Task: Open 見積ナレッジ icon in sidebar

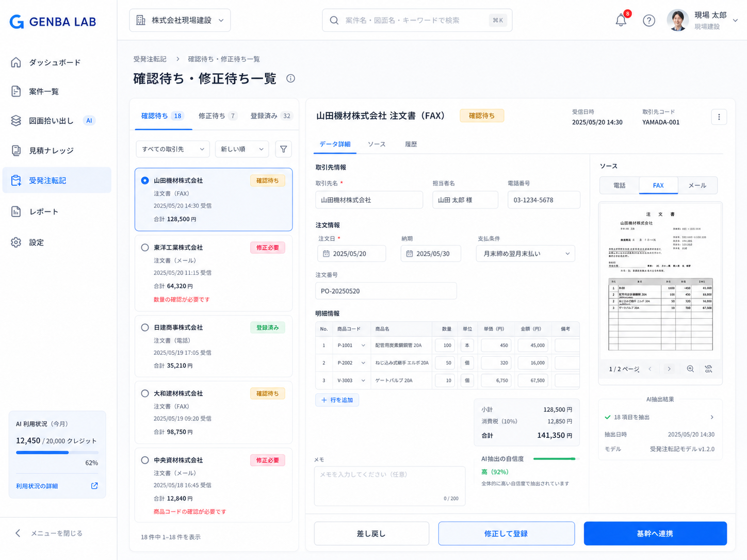Action: point(16,151)
